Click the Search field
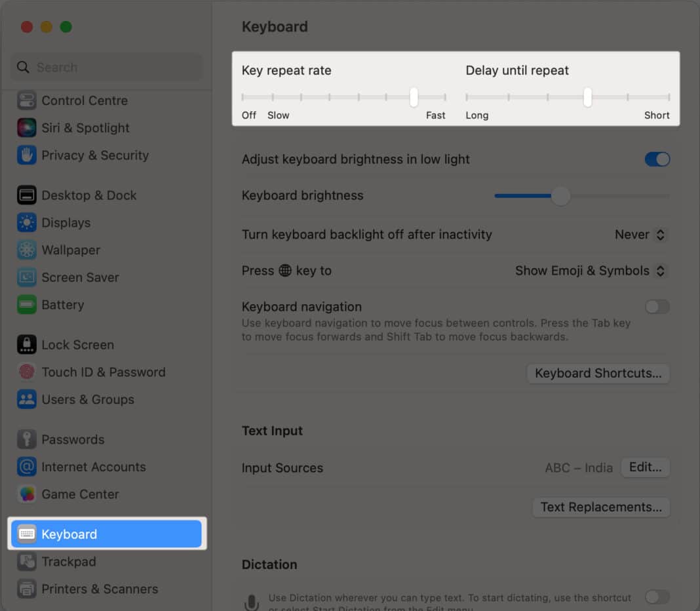Screen dimensions: 700x611 click(x=106, y=67)
